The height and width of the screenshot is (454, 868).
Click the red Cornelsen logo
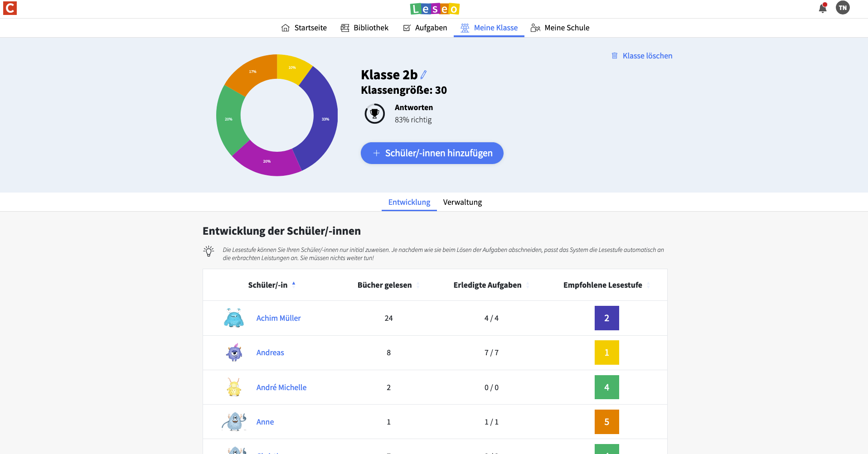(10, 8)
